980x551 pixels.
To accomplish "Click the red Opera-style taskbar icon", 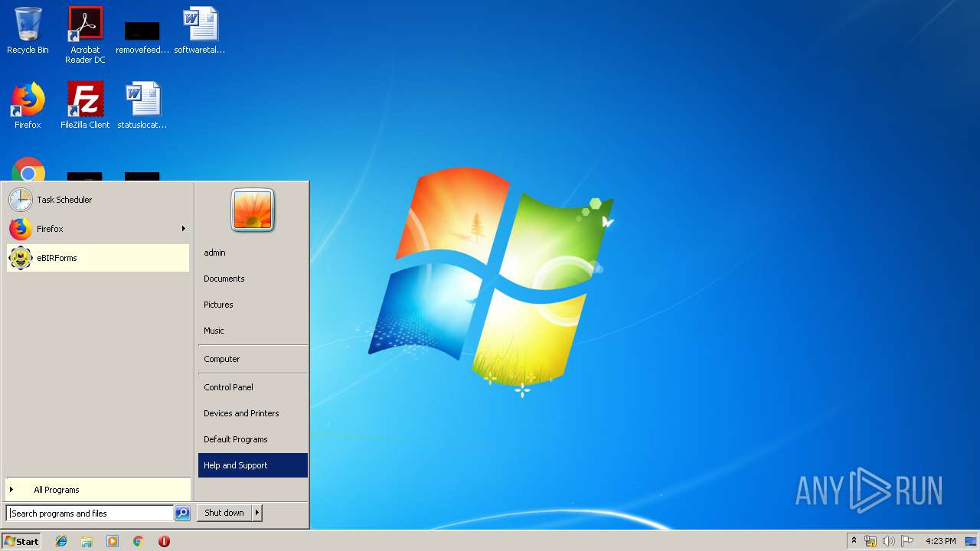I will point(164,541).
